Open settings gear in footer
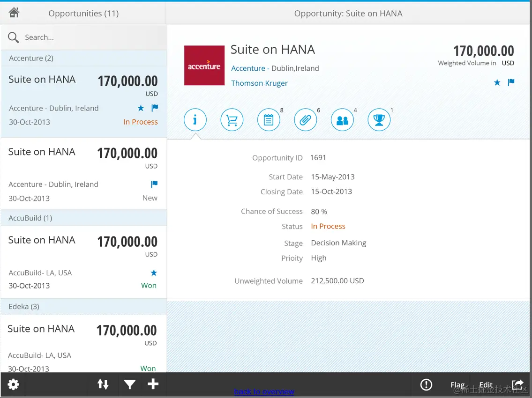532x398 pixels. (13, 384)
